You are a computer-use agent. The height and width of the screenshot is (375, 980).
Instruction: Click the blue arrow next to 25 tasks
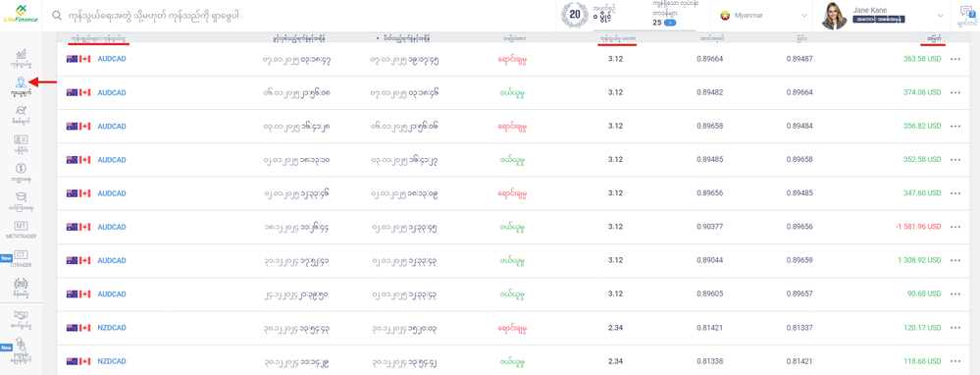tap(671, 23)
